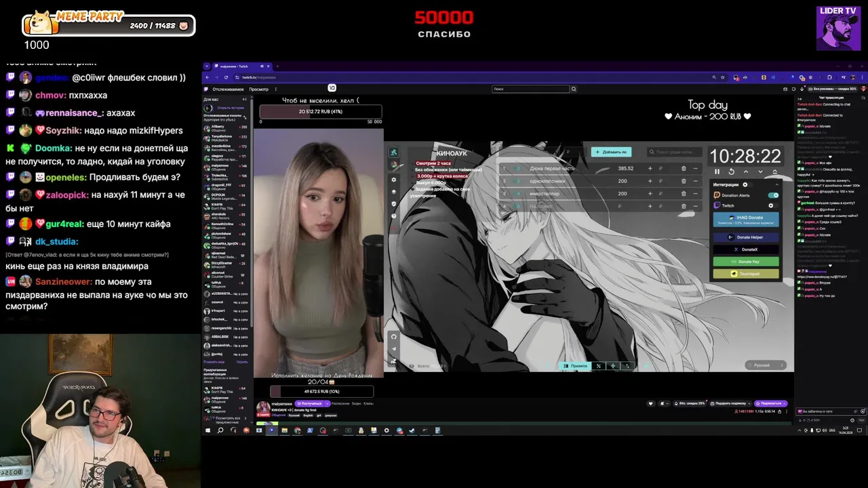This screenshot has height=488, width=868.
Task: Delete the «интерстеллар» lot
Action: click(684, 194)
